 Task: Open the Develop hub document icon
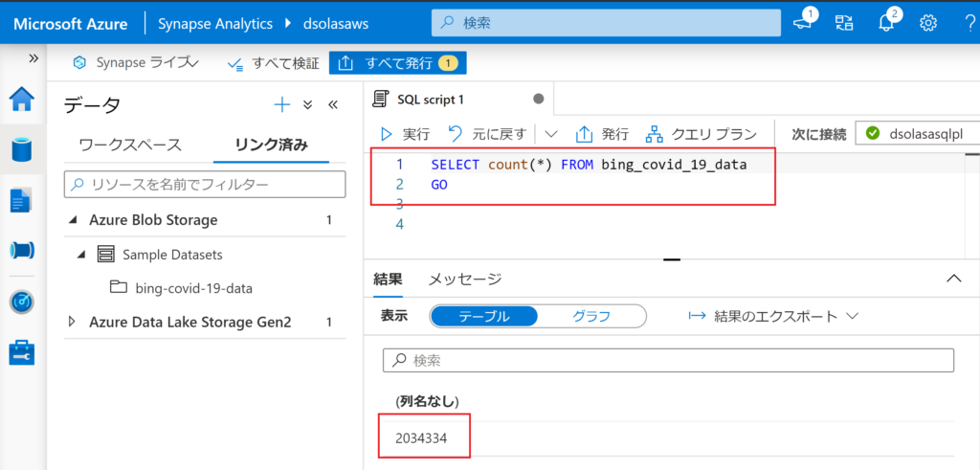[x=21, y=200]
